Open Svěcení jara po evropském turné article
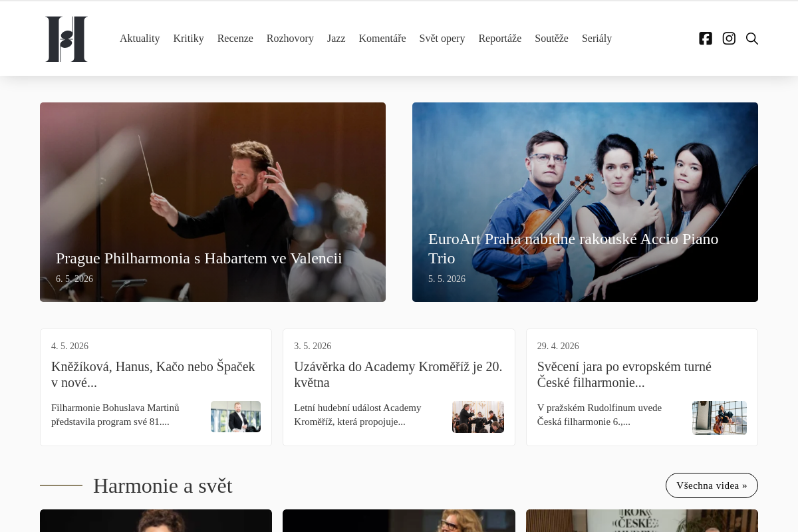 point(624,374)
